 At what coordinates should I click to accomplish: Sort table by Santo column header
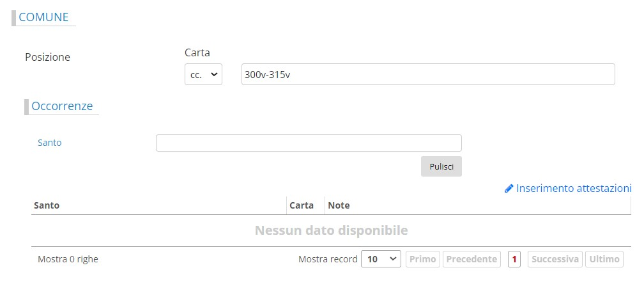(47, 205)
